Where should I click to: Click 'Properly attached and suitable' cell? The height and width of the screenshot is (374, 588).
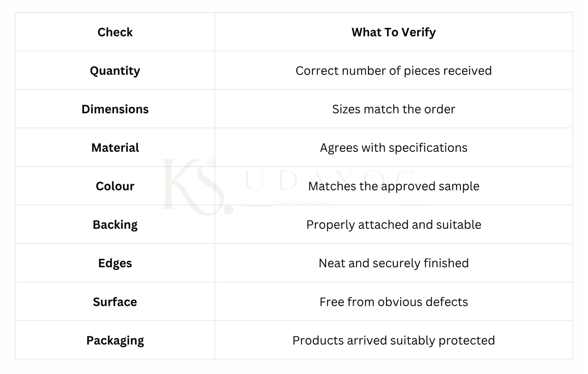pyautogui.click(x=393, y=225)
